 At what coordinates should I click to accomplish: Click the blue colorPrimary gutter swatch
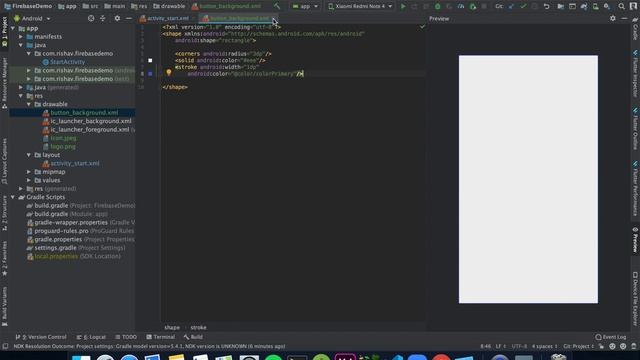pos(150,73)
